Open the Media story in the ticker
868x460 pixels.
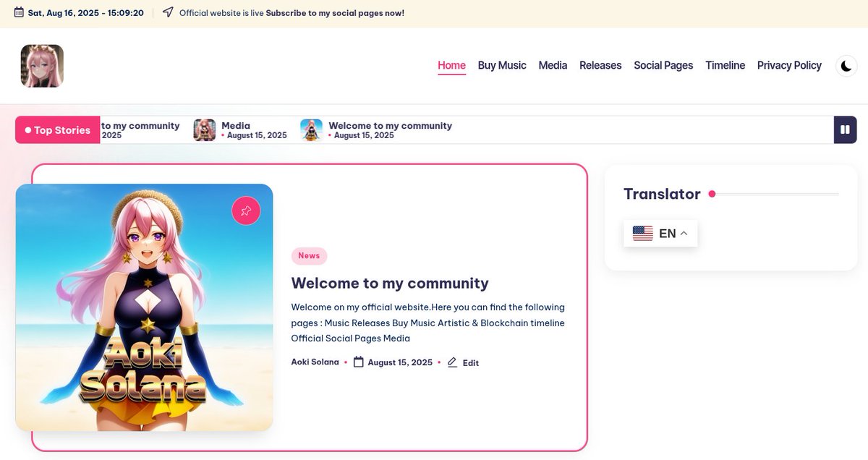tap(236, 126)
